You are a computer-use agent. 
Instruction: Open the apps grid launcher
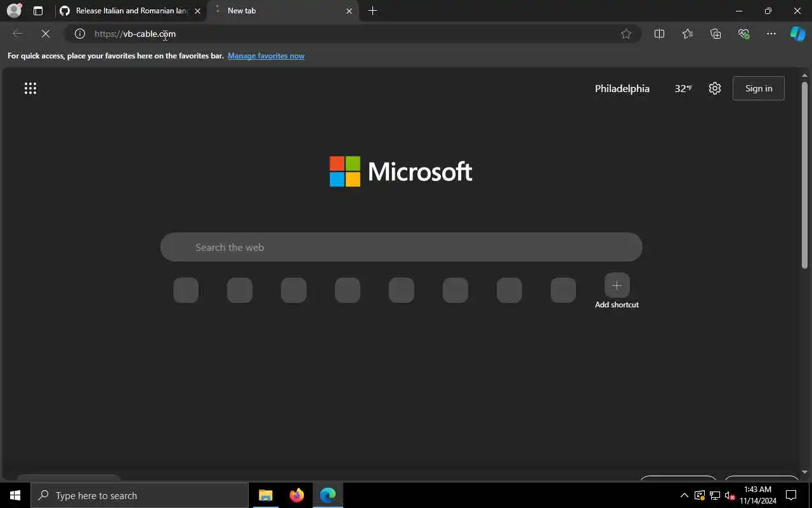tap(30, 88)
